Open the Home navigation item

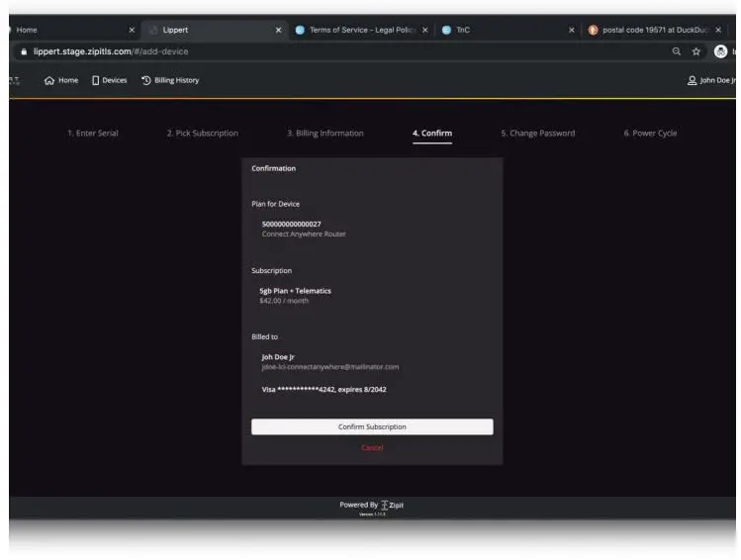61,80
